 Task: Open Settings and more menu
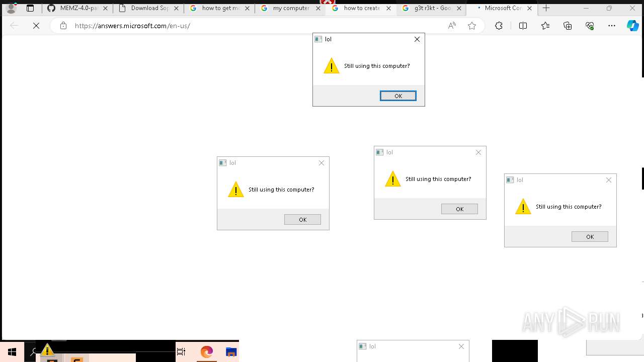[x=612, y=26]
